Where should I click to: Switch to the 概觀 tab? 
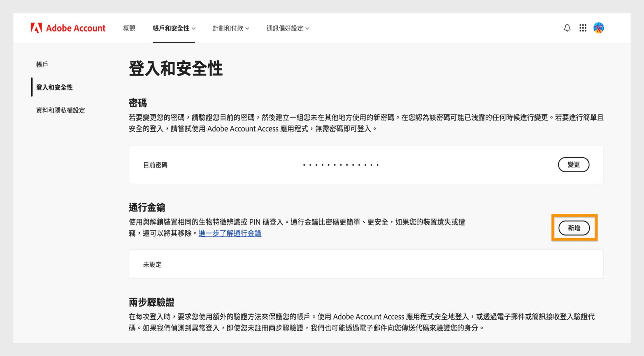point(129,29)
